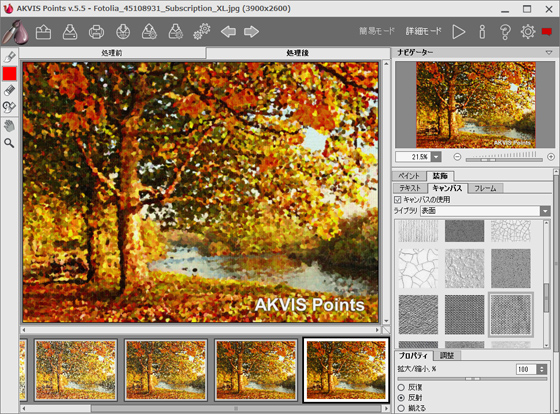Open the テキスト sub-tab
560x414 pixels.
click(x=410, y=188)
